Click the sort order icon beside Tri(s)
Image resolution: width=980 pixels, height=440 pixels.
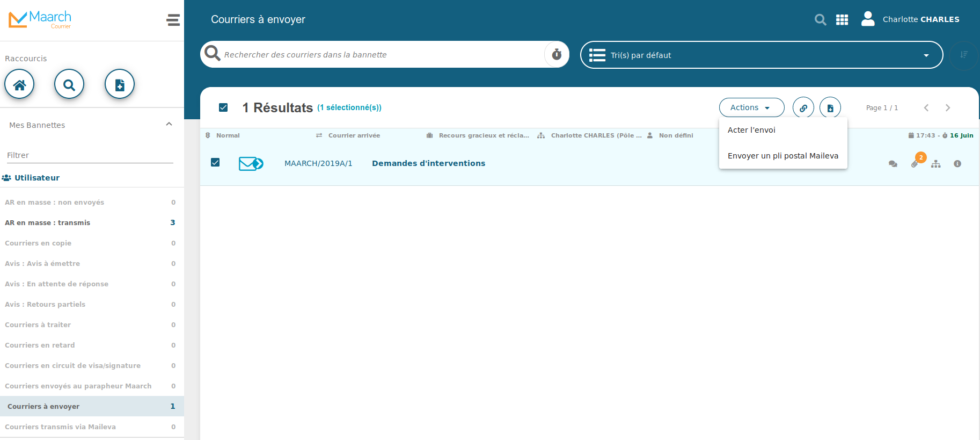[x=964, y=55]
